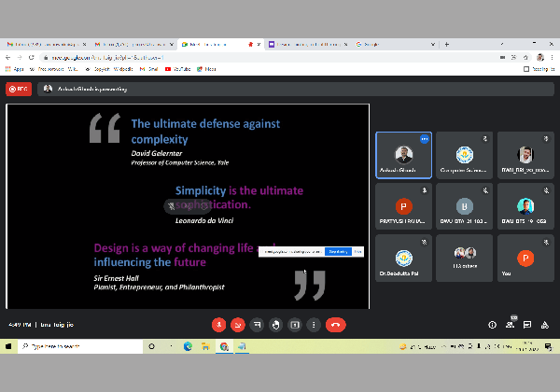Raise your hand in the meeting

[275, 325]
